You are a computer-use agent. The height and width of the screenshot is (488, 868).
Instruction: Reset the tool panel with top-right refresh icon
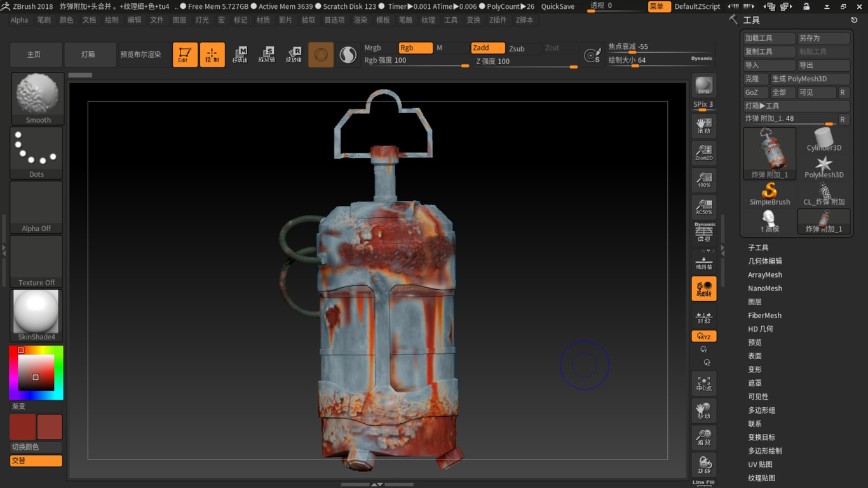pyautogui.click(x=854, y=20)
